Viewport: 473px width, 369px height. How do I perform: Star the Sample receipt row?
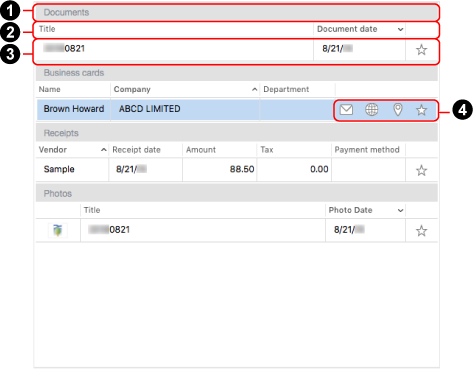421,170
